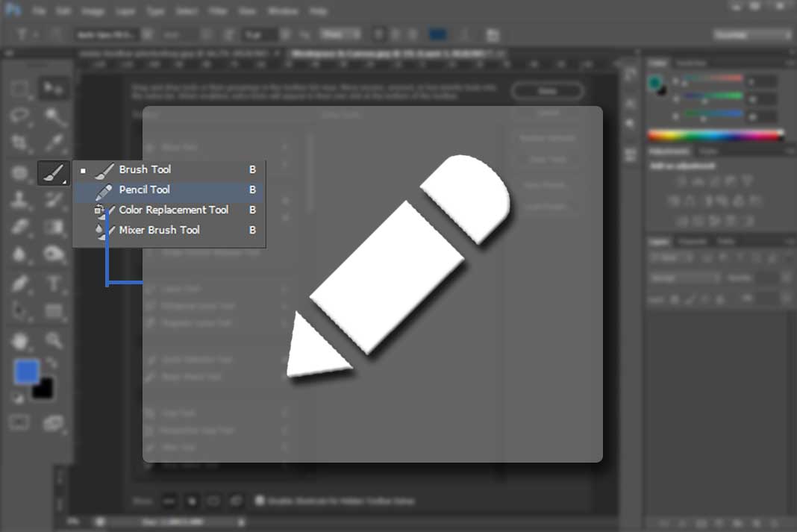Select the Clone Stamp tool
Image resolution: width=797 pixels, height=532 pixels.
click(20, 199)
